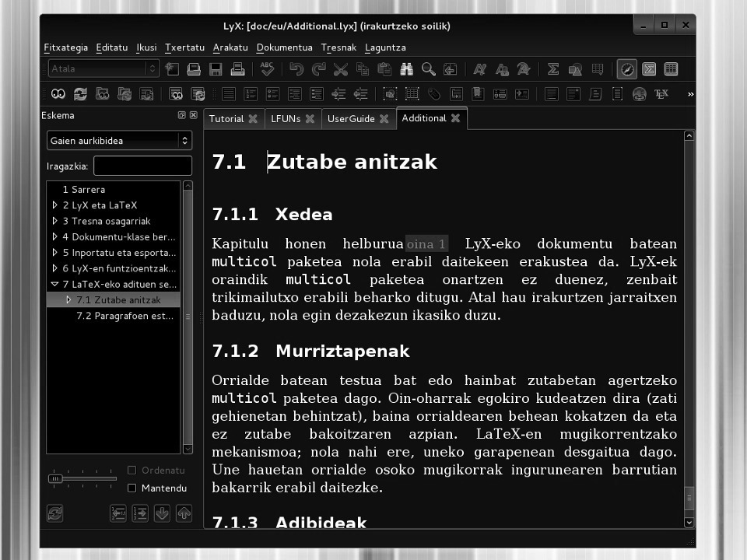Open the Atala paragraph style dropdown
This screenshot has width=747, height=560.
click(103, 68)
